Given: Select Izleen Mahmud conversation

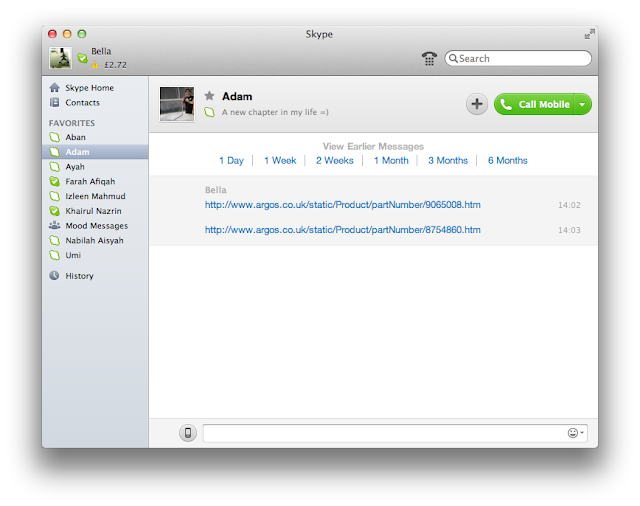Looking at the screenshot, I should (x=95, y=196).
